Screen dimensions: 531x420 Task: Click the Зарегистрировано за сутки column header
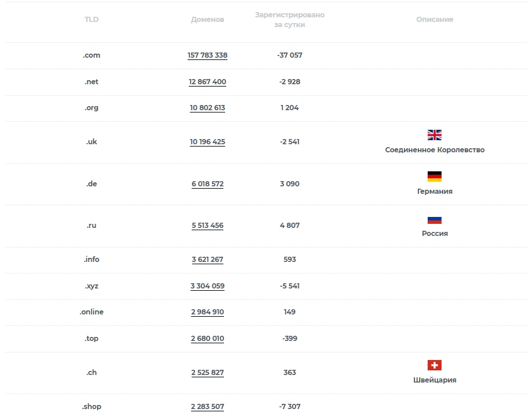pyautogui.click(x=290, y=20)
